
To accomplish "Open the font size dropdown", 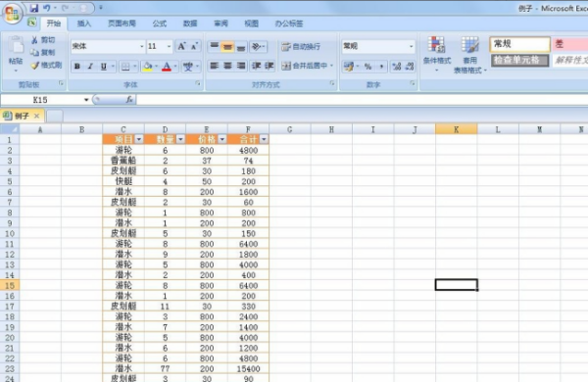I will (x=170, y=46).
